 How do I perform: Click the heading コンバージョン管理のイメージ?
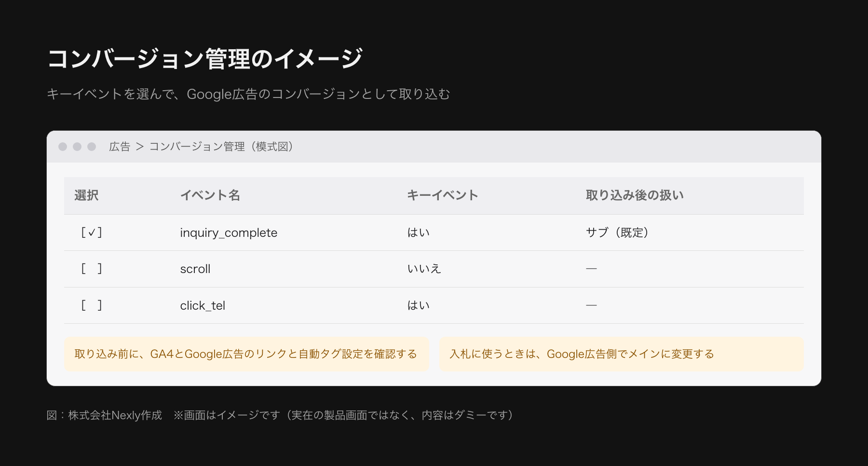205,59
